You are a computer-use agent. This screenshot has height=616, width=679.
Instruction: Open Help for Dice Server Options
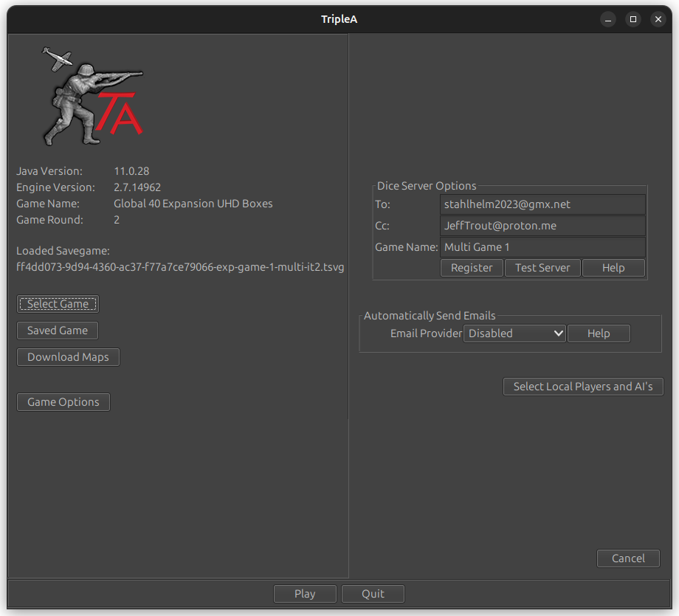point(613,267)
